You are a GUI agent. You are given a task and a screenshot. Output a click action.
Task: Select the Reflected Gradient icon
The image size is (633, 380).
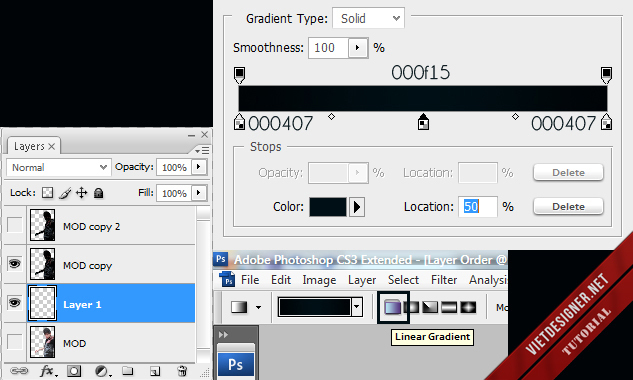tap(449, 307)
